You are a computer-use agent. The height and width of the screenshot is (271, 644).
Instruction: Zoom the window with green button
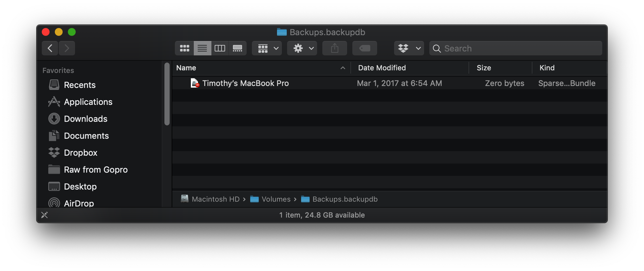pos(72,32)
